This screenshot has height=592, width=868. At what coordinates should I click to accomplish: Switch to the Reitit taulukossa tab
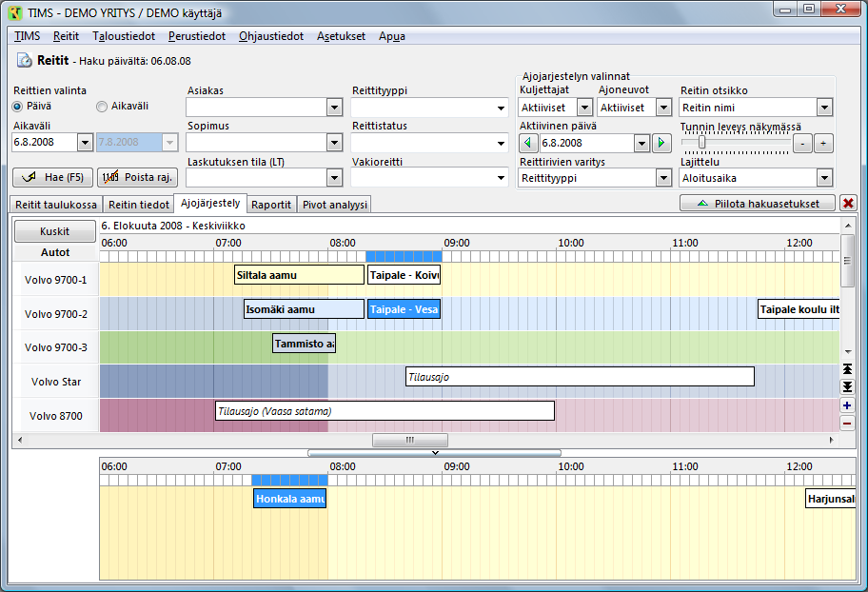(x=56, y=205)
